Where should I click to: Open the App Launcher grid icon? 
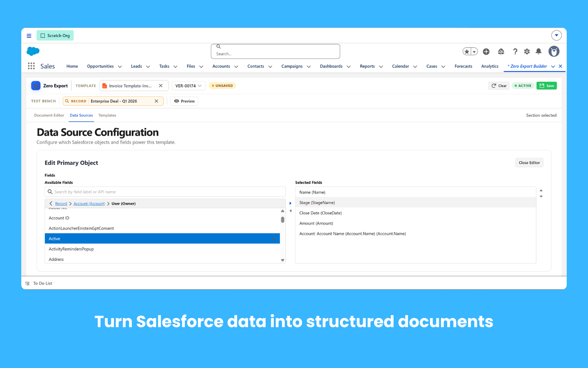point(31,66)
